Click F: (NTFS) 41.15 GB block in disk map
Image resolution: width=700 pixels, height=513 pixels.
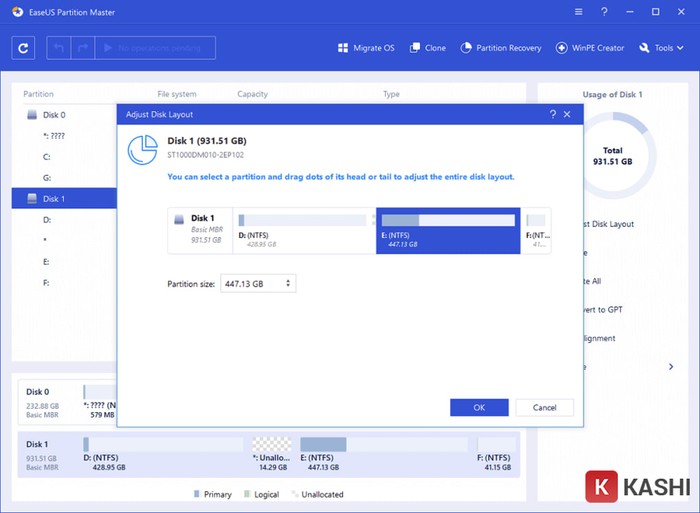(x=496, y=454)
